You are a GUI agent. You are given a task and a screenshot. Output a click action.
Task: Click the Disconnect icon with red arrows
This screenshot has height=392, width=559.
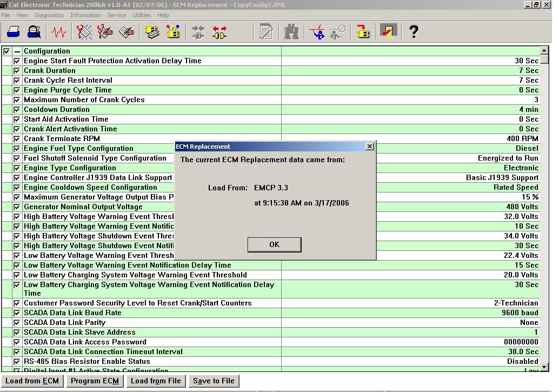click(219, 32)
